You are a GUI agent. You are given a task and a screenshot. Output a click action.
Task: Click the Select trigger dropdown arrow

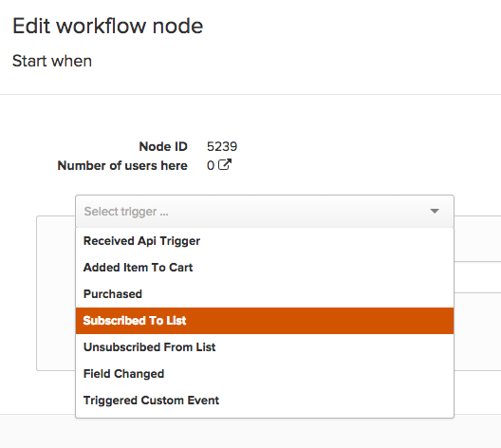coord(435,211)
